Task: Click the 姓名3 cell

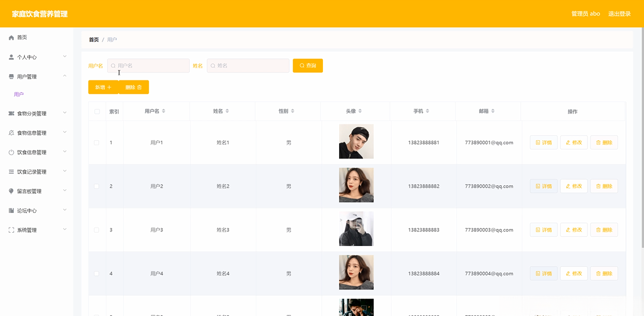Action: 223,230
